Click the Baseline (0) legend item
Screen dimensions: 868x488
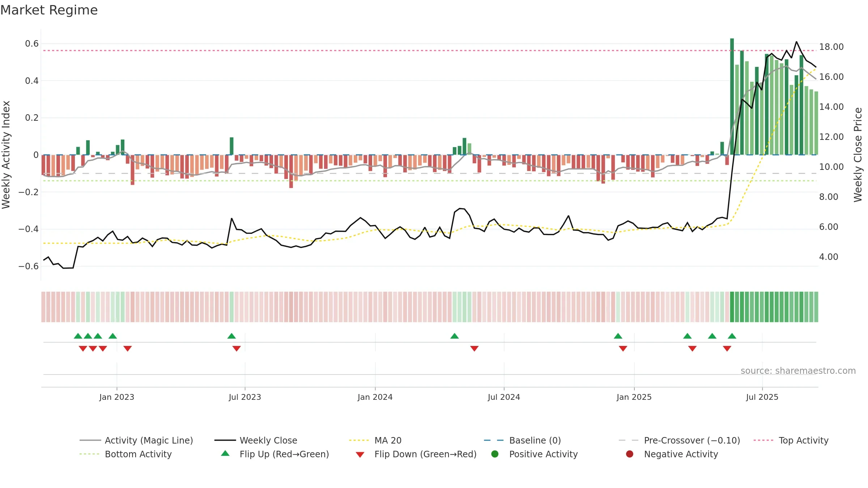point(522,440)
